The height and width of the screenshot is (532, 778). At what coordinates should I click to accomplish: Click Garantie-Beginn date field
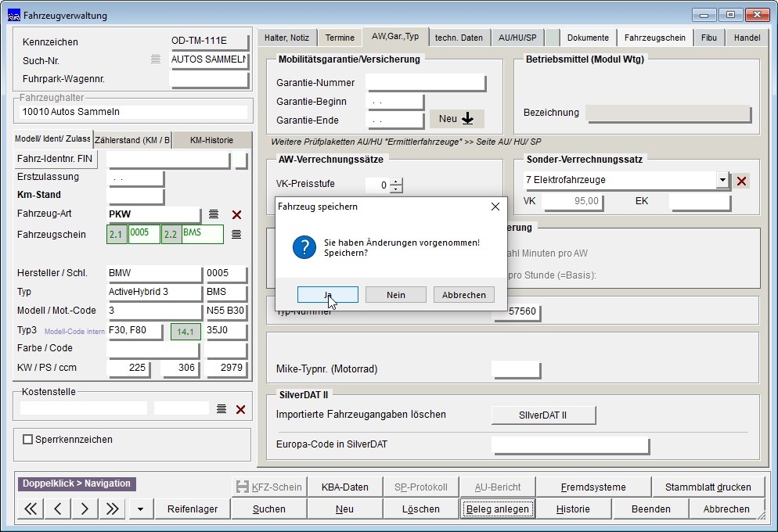pyautogui.click(x=395, y=102)
